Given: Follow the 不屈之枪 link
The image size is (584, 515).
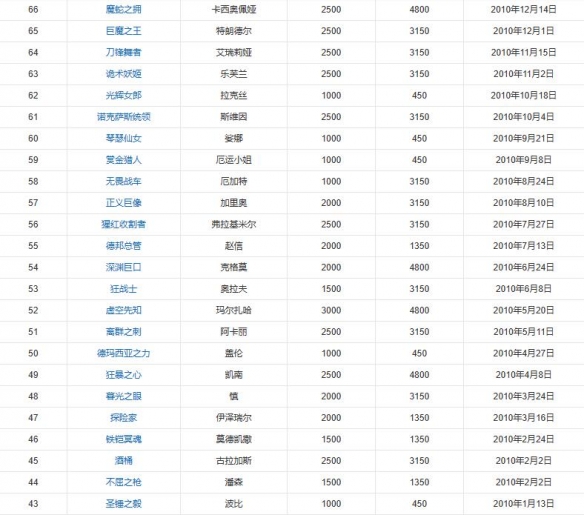Looking at the screenshot, I should point(124,482).
